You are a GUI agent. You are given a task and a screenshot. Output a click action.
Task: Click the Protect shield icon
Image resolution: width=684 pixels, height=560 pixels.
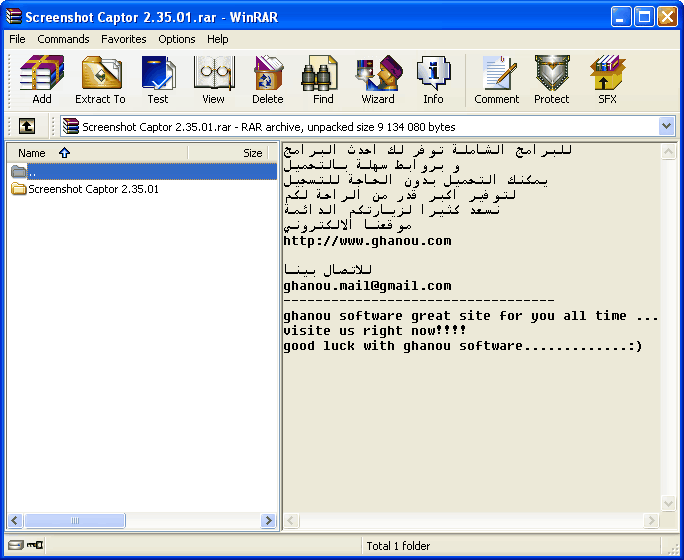[x=552, y=79]
